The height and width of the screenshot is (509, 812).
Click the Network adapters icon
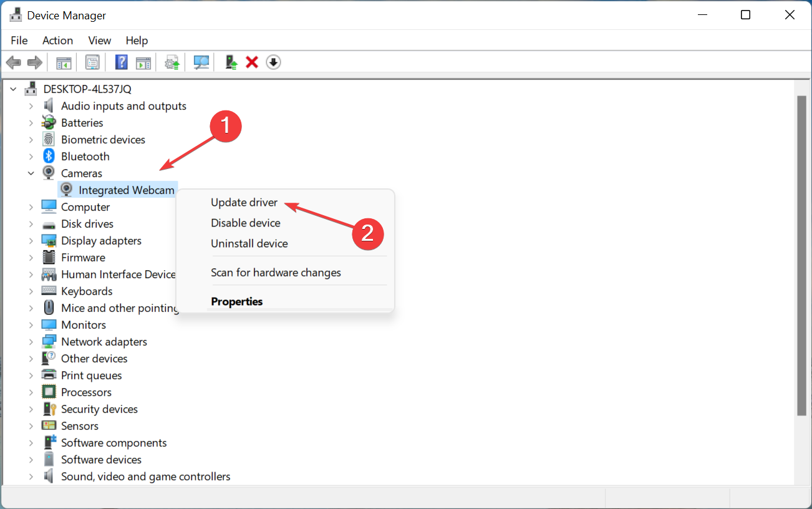click(x=49, y=341)
